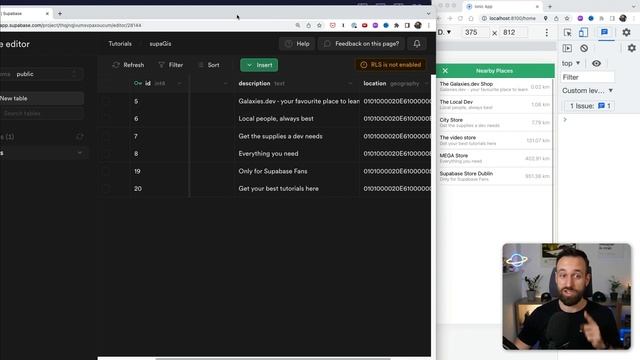Click the viewport width field showing 375
Viewport: 640px width, 360px height.
coord(475,32)
